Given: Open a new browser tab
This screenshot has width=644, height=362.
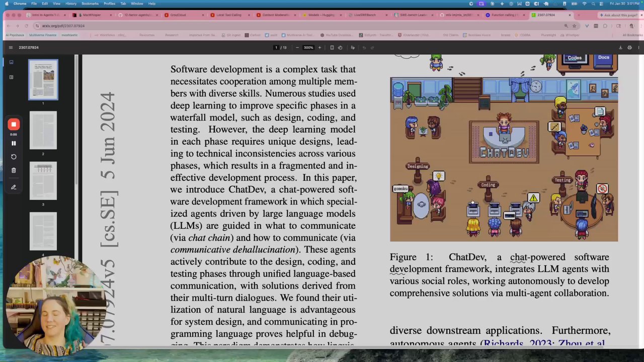Looking at the screenshot, I should (x=579, y=15).
